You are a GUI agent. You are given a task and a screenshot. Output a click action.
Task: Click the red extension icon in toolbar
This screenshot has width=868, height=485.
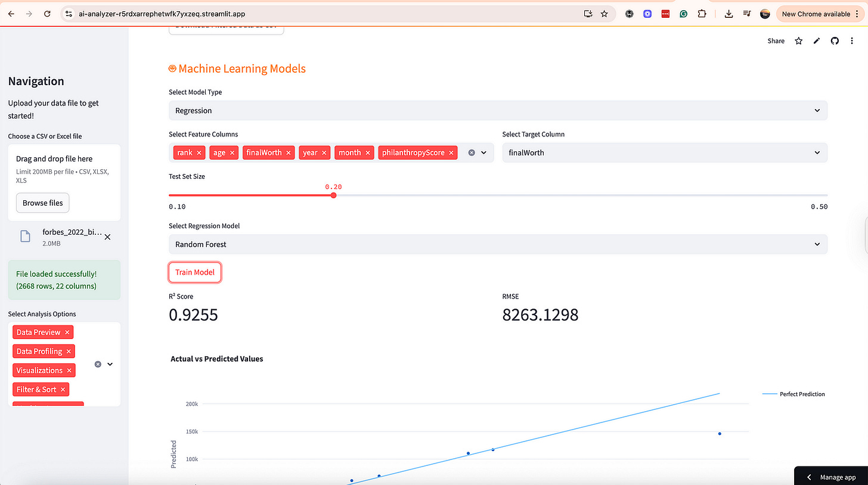pyautogui.click(x=666, y=14)
